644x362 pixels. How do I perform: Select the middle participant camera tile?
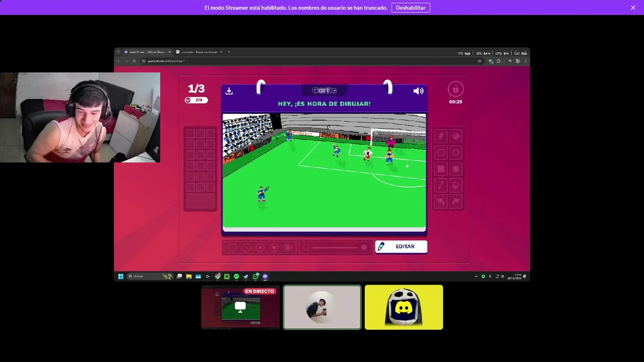click(322, 307)
